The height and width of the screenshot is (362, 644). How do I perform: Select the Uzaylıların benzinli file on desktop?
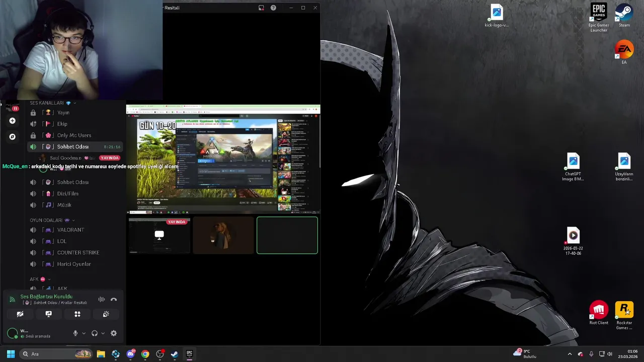[624, 167]
